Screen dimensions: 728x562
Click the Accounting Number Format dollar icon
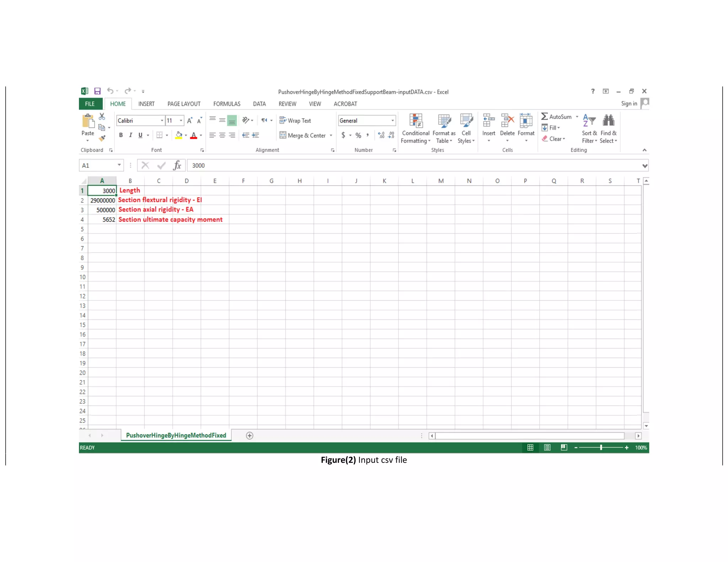(343, 135)
